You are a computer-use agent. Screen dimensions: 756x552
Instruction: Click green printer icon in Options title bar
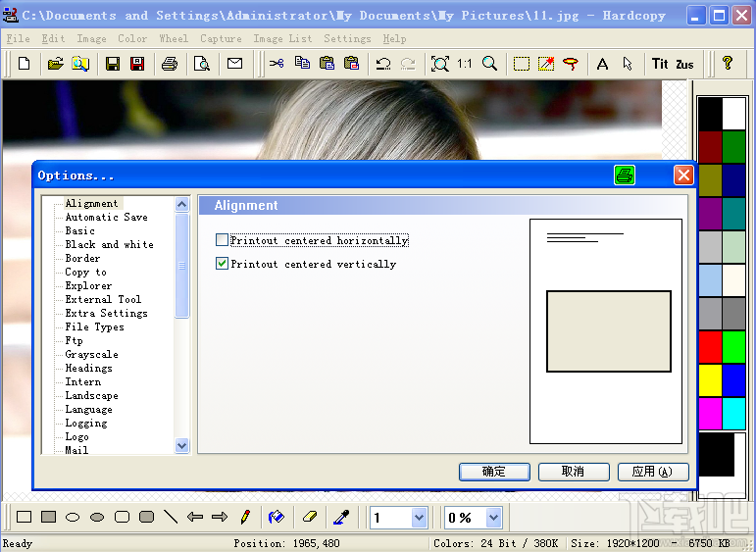pos(625,176)
